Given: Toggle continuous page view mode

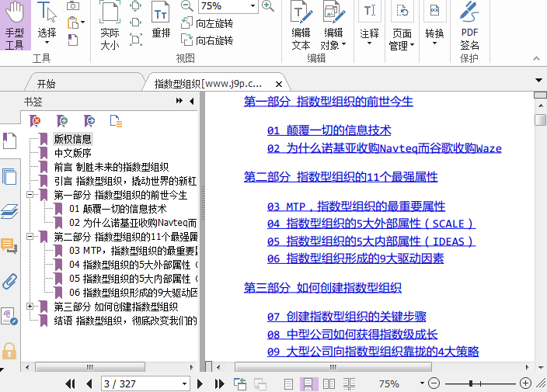Looking at the screenshot, I should [x=308, y=384].
